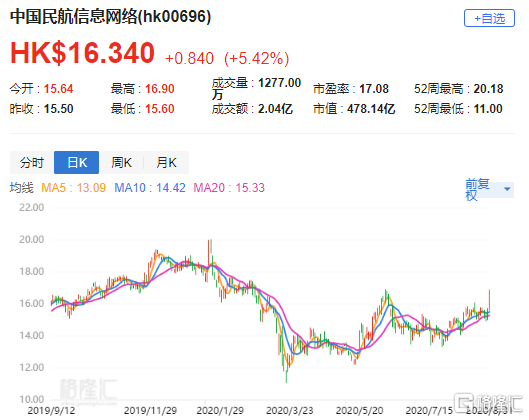529x420 pixels.
Task: Click the 2020/1/29 date axis label
Action: (x=220, y=411)
